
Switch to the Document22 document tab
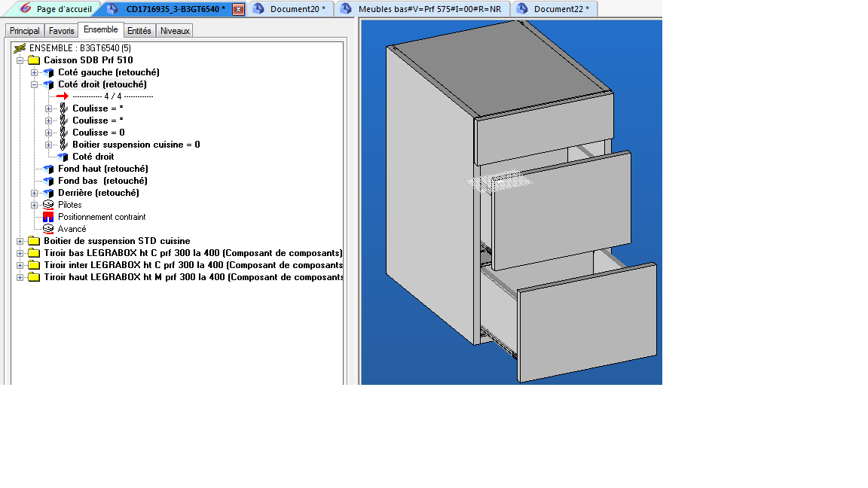(x=556, y=9)
